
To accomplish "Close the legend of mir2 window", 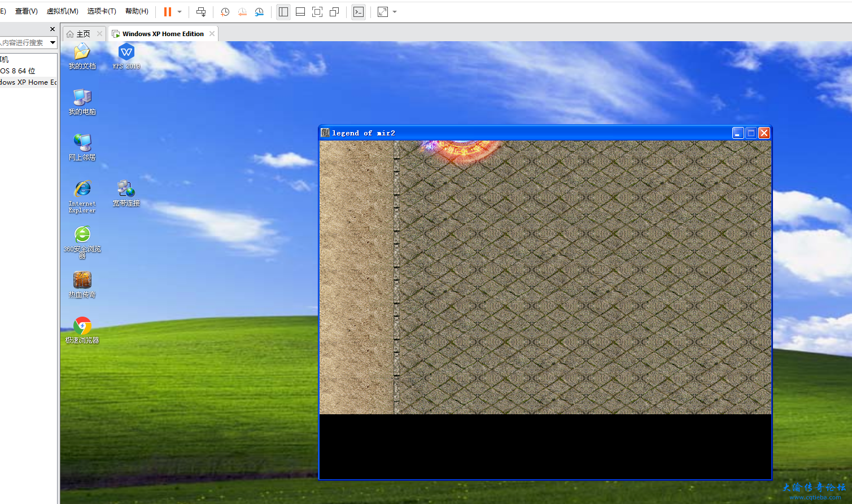I will pos(764,133).
